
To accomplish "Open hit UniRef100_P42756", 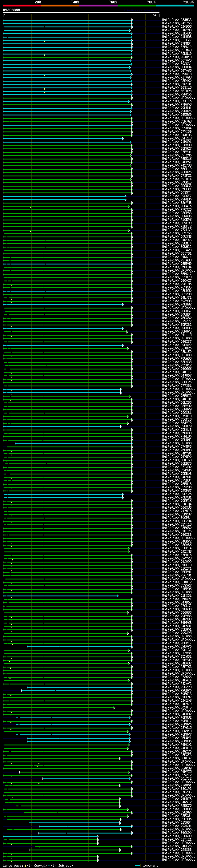I will tap(177, 23).
